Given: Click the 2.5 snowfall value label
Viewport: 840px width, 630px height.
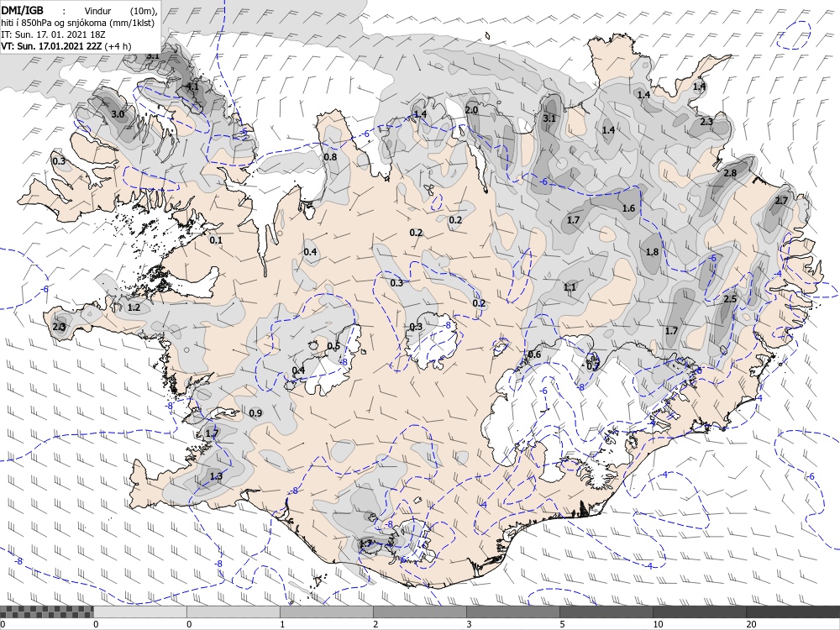Looking at the screenshot, I should 730,299.
